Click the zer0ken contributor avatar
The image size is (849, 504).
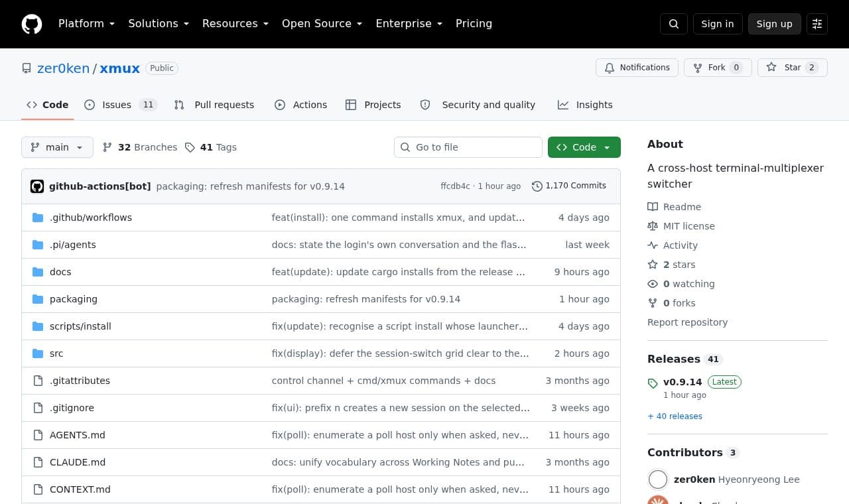pyautogui.click(x=658, y=479)
